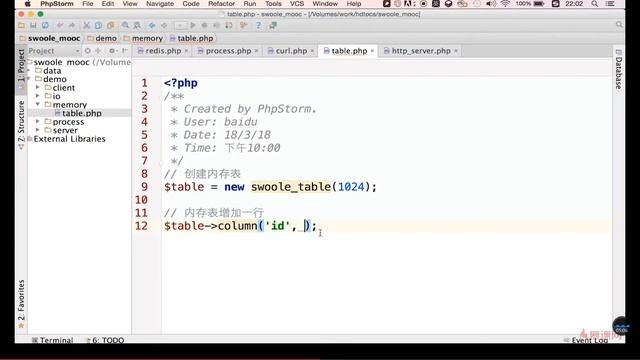Screen dimensions: 640x360
Task: Expand the server folder arrow
Action: [38, 130]
